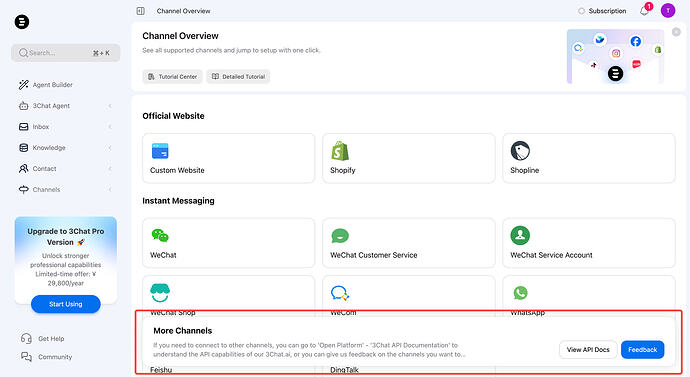The image size is (690, 377).
Task: Click the WeChat Shop icon
Action: tap(160, 293)
